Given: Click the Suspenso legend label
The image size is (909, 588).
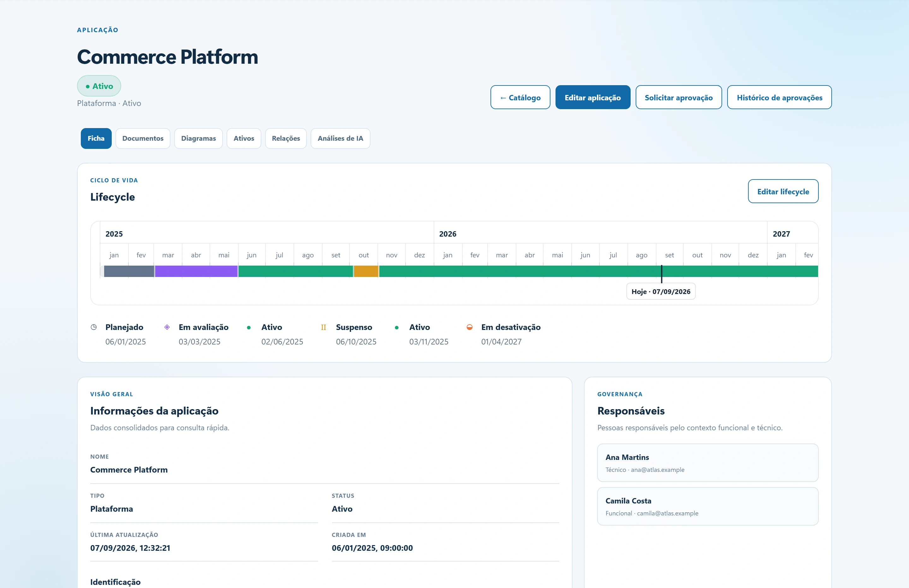Looking at the screenshot, I should click(354, 327).
